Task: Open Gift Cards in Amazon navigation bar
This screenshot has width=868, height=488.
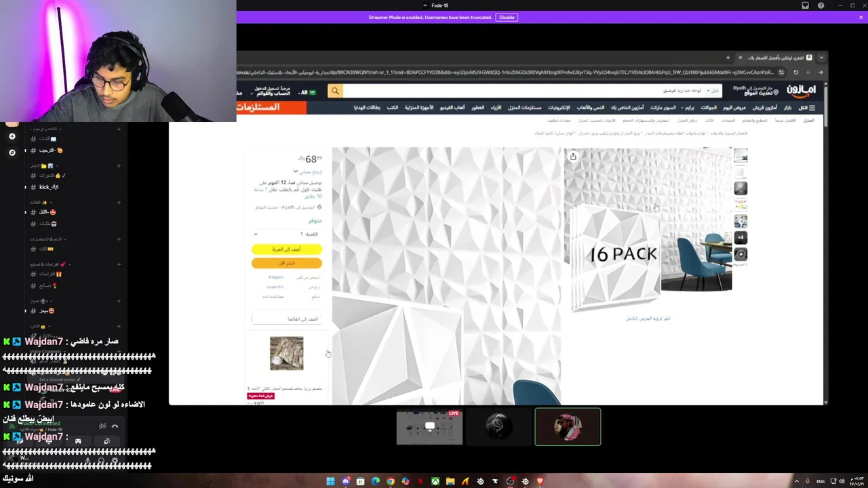Action: coord(366,108)
